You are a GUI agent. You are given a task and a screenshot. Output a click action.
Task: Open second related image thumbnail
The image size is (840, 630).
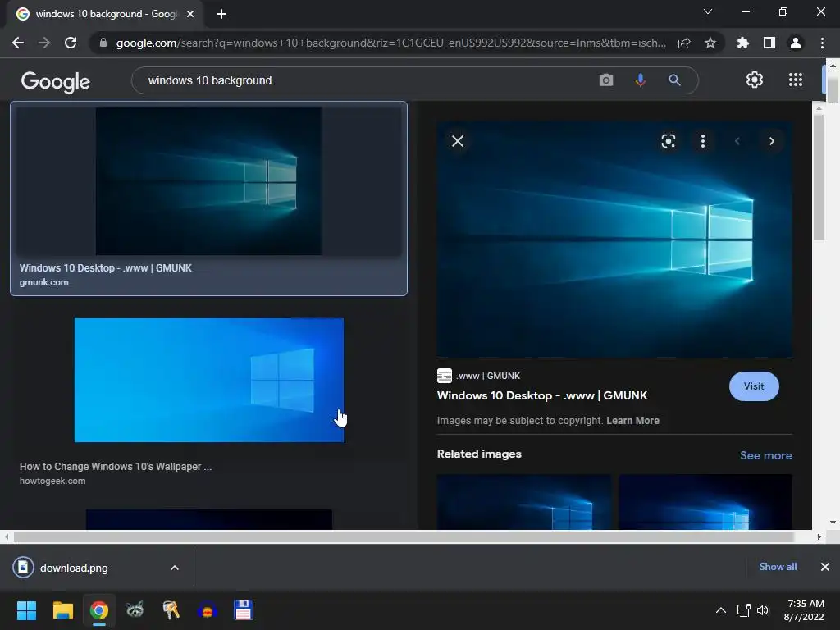[x=705, y=502]
